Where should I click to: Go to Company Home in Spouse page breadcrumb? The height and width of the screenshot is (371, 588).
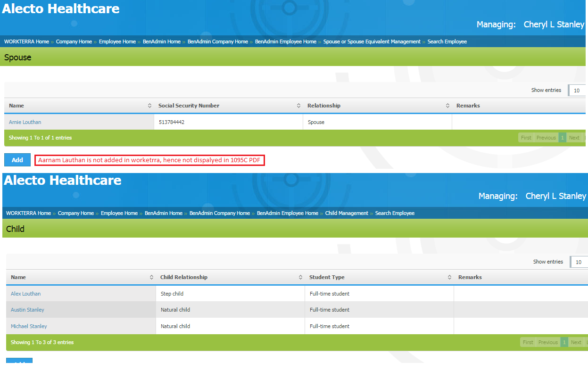coord(74,41)
